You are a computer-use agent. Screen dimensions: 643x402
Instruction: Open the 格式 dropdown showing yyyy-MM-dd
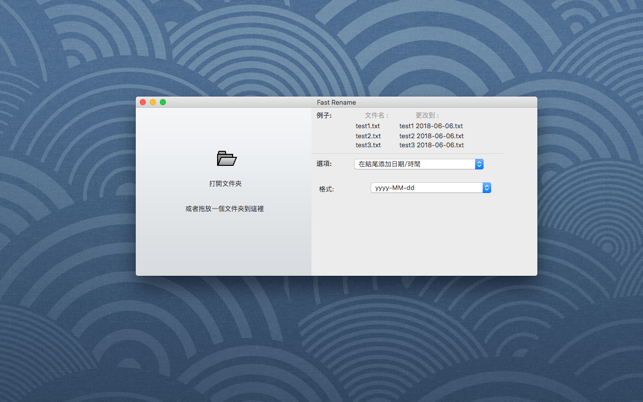click(x=431, y=188)
